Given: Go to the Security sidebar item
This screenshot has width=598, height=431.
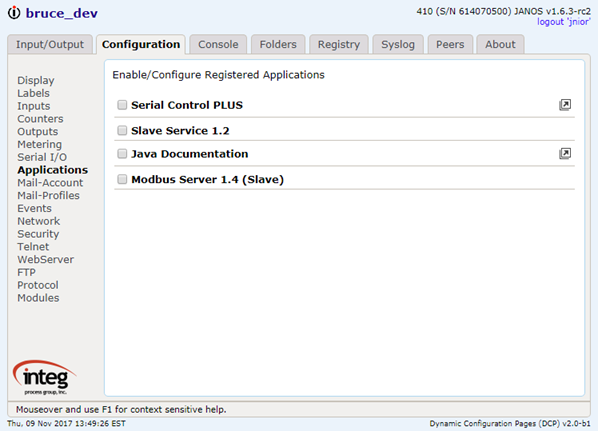Looking at the screenshot, I should point(38,234).
